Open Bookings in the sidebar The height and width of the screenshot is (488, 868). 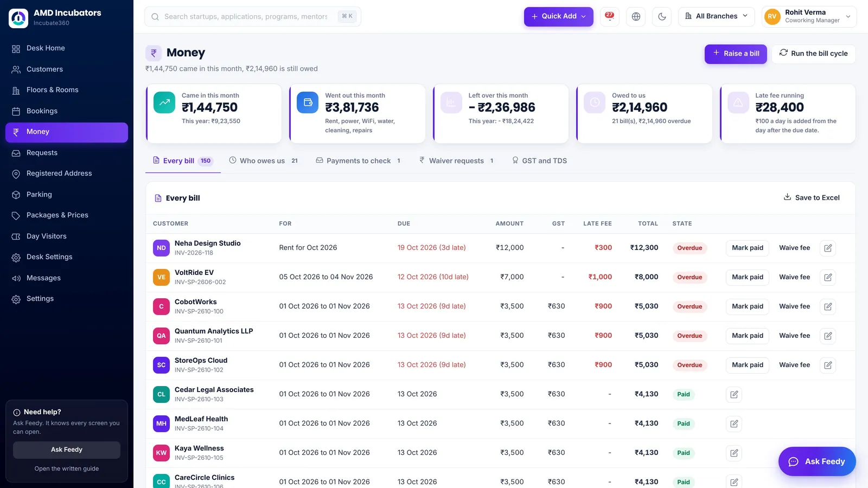pos(67,111)
